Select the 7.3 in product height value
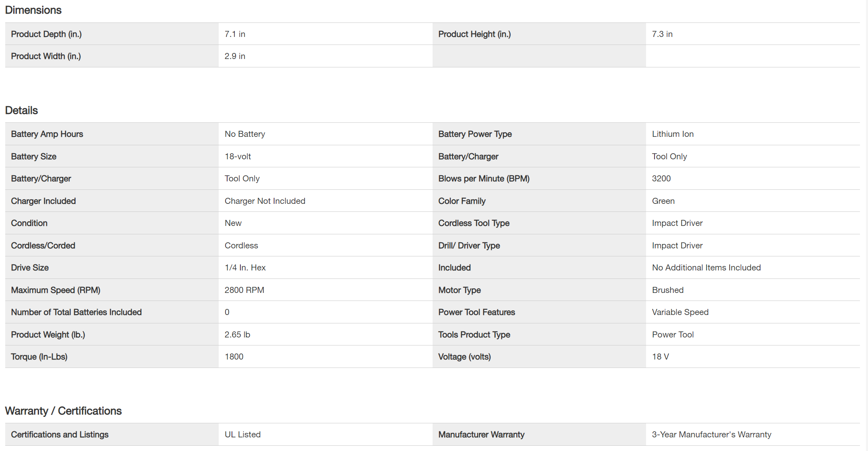 coord(662,34)
